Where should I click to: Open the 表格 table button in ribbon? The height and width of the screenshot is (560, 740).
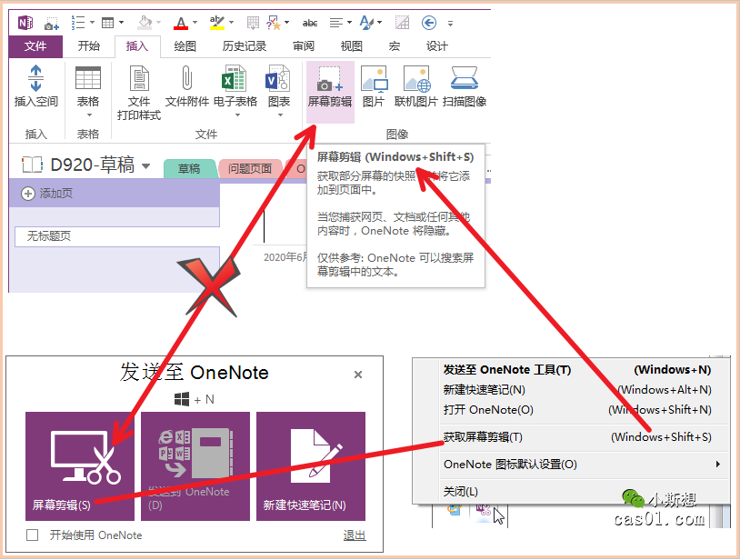click(x=88, y=92)
